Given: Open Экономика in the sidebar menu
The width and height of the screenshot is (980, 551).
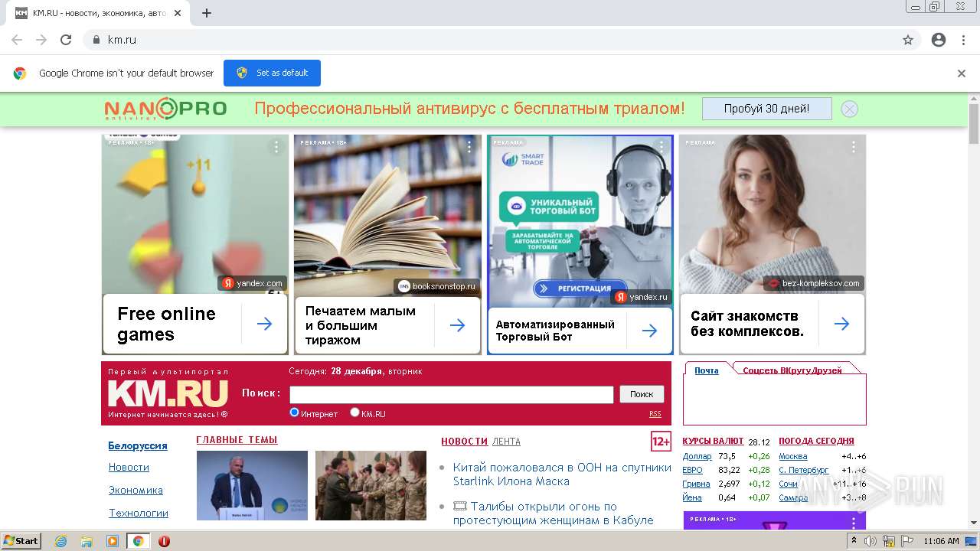Looking at the screenshot, I should tap(136, 490).
